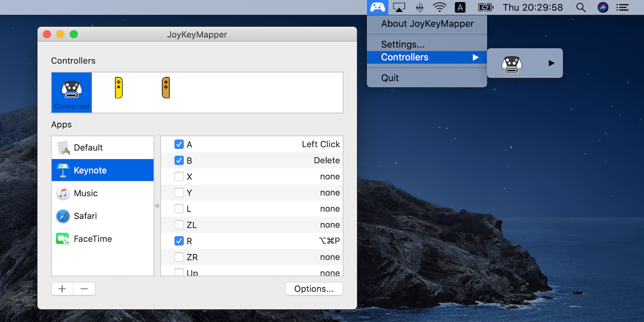Remove the app with the minus button
Screen dimensions: 644x322
[85, 289]
